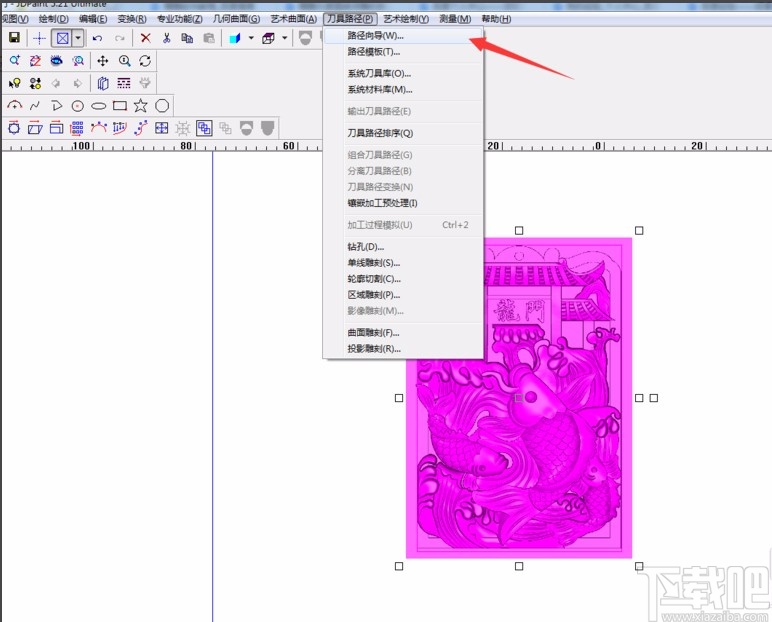Click the skew parallelogram transform icon
772x622 pixels.
(35, 128)
